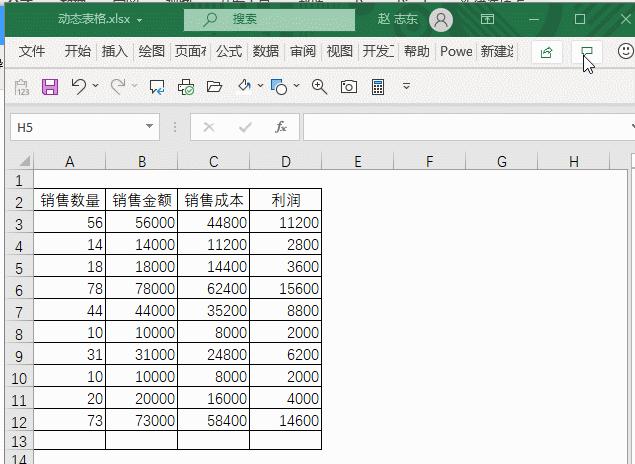This screenshot has height=464, width=635.
Task: Click the 利润 header cell
Action: [286, 200]
